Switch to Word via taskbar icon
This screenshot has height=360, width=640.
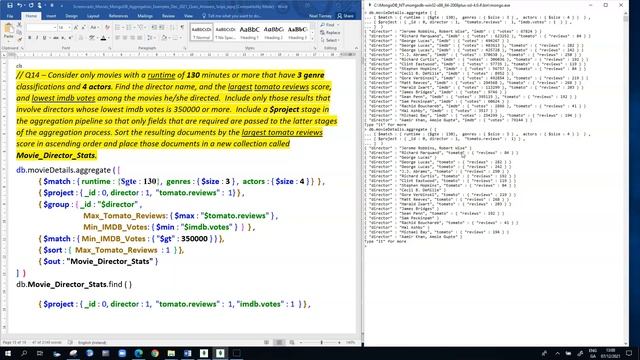[x=187, y=353]
